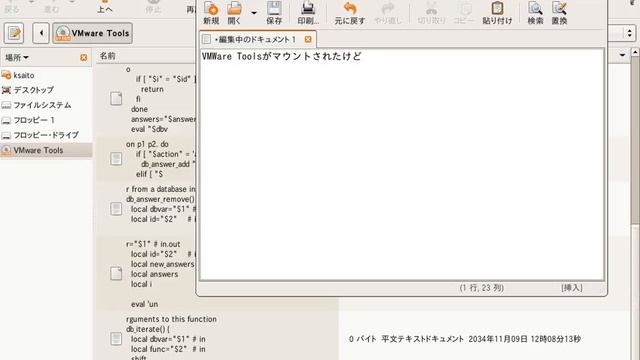Screen dimensions: 640x360
Task: Click the cursor position (1 行, 23 列) text
Action: pyautogui.click(x=482, y=288)
